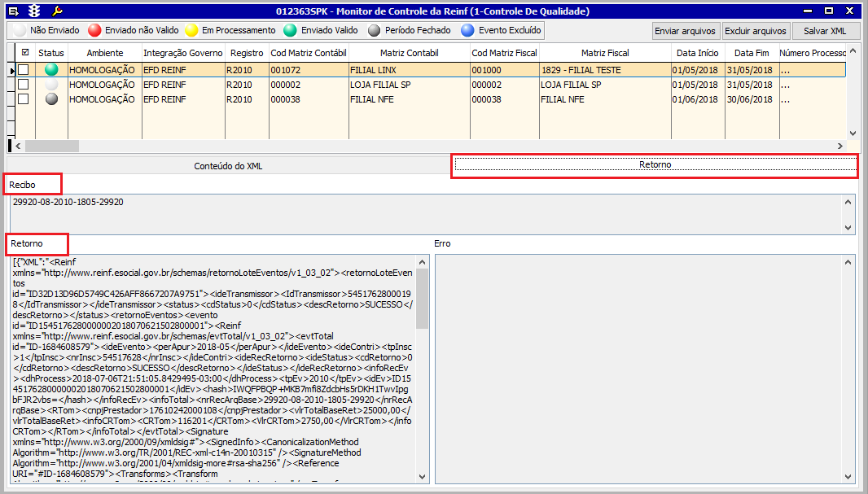Screen dimensions: 868x494
Task: Open the wrench tools icon in title bar
Action: click(x=56, y=11)
